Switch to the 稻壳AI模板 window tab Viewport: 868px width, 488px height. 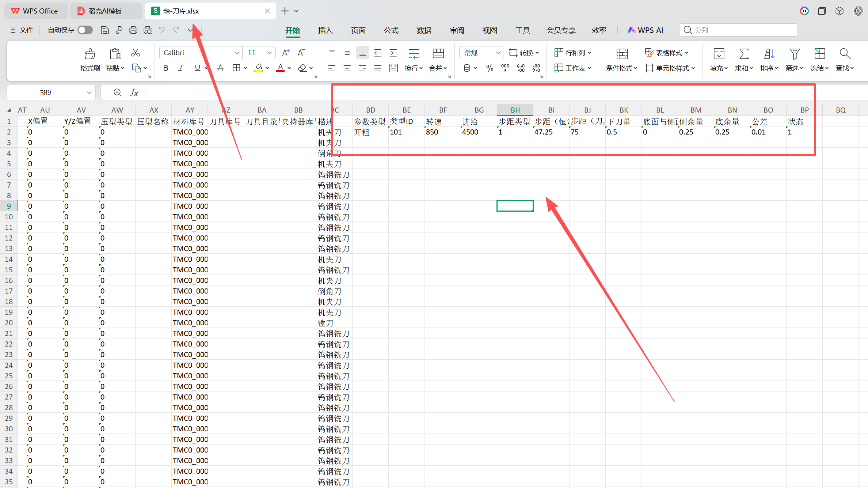click(106, 11)
